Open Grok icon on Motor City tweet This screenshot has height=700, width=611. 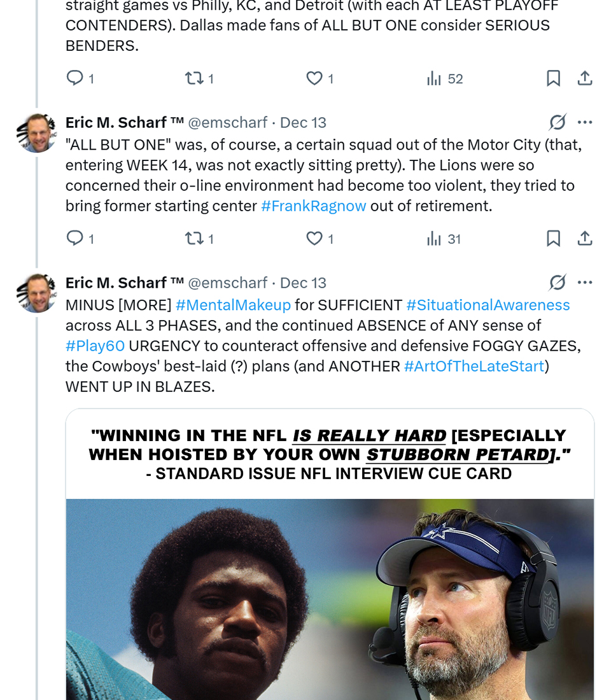click(x=558, y=122)
